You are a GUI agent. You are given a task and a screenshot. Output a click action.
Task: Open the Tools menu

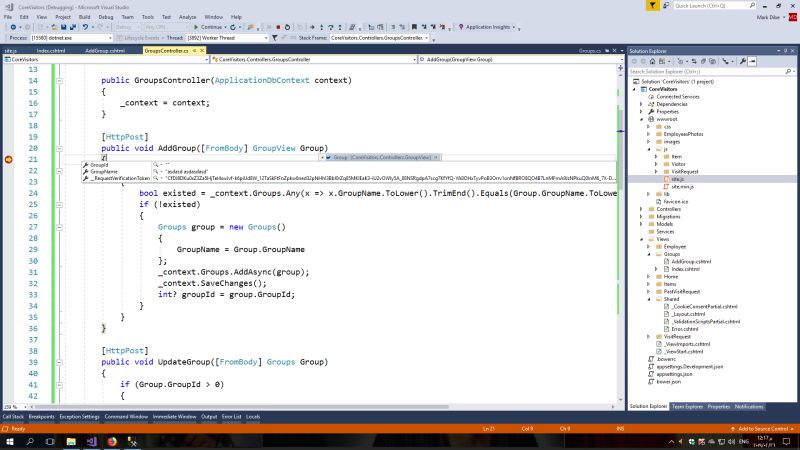click(x=147, y=17)
